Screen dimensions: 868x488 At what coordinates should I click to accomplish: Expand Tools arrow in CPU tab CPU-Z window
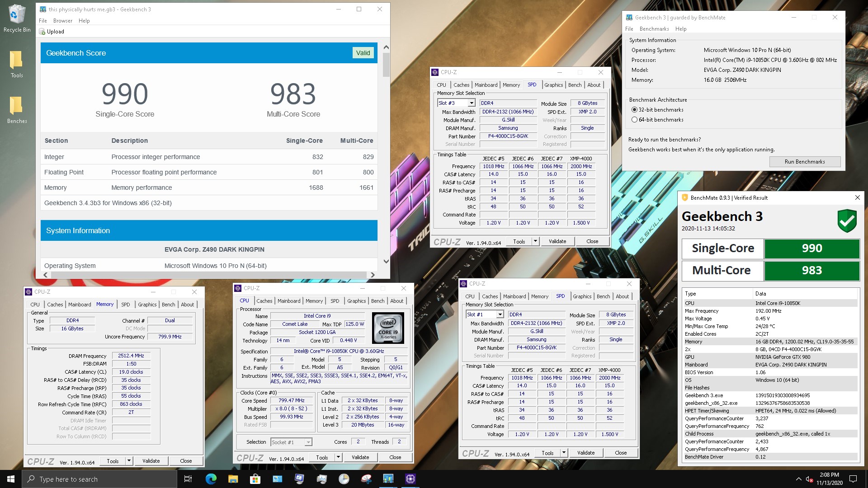coord(338,457)
